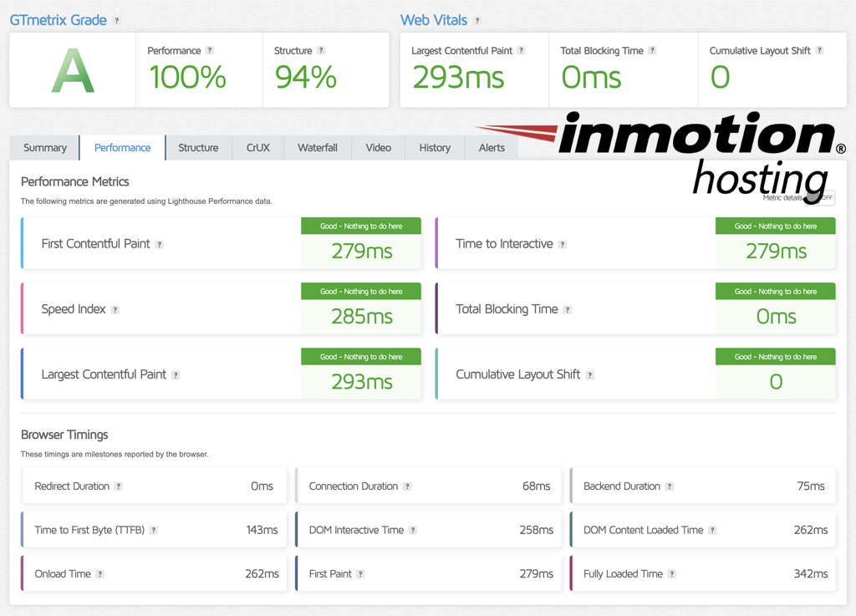Viewport: 856px width, 616px height.
Task: Open help icon for DOM Interactive Time
Action: point(413,531)
